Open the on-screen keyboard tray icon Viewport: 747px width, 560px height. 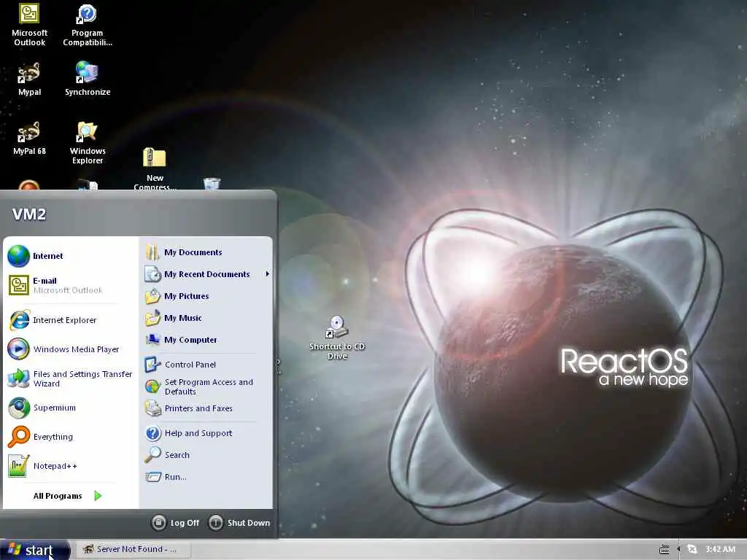coord(664,550)
